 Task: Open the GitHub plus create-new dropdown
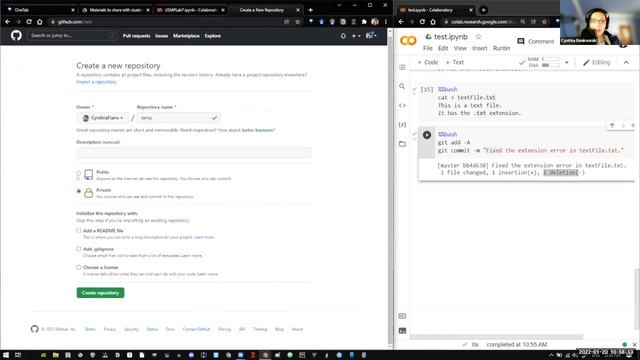coord(356,36)
